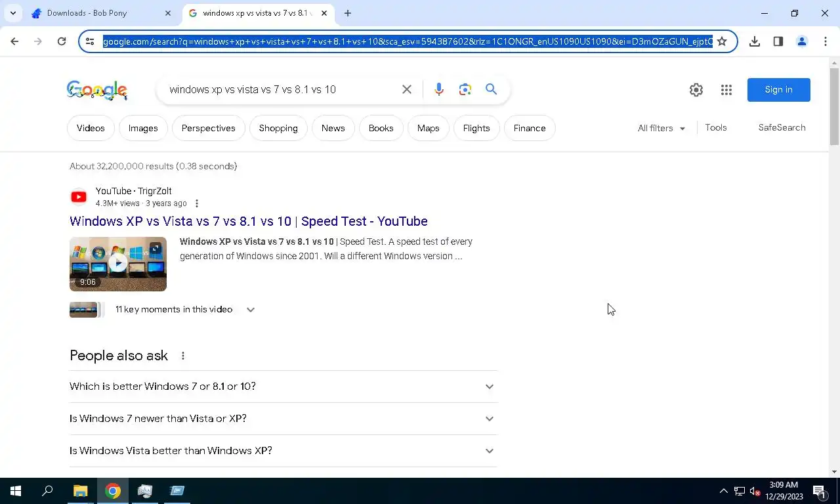Open the Chrome profile avatar
This screenshot has width=840, height=504.
click(x=802, y=41)
